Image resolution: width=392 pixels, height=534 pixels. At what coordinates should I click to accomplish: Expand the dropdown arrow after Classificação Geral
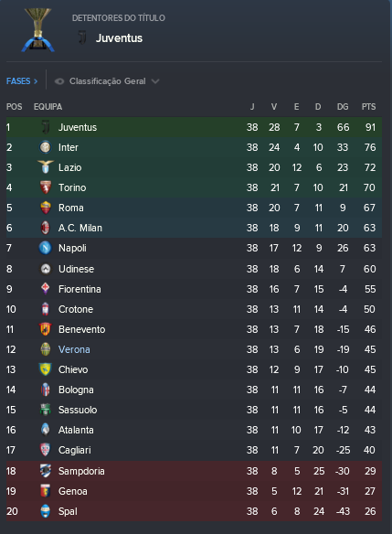tap(155, 81)
